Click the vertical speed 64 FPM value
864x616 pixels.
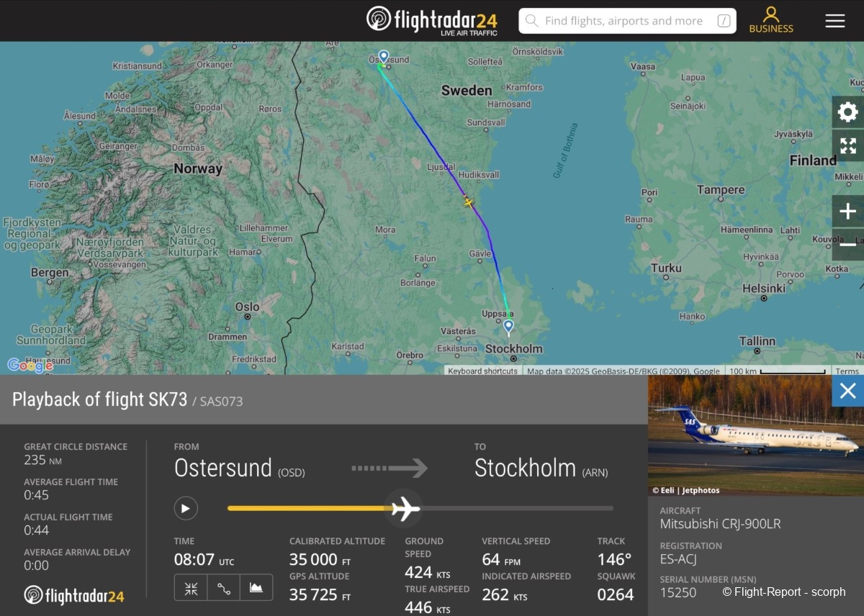pyautogui.click(x=501, y=560)
